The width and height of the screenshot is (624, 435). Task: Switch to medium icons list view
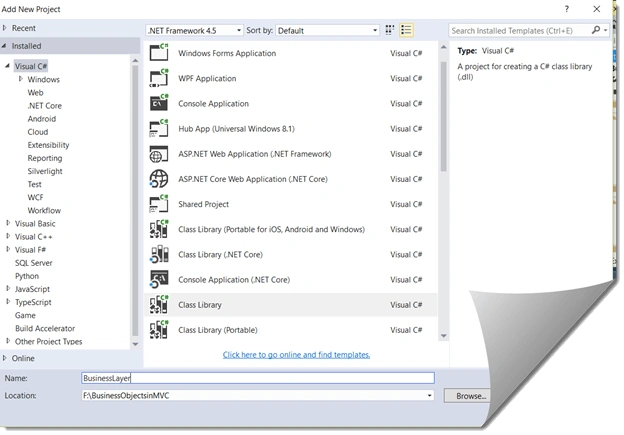[x=406, y=30]
